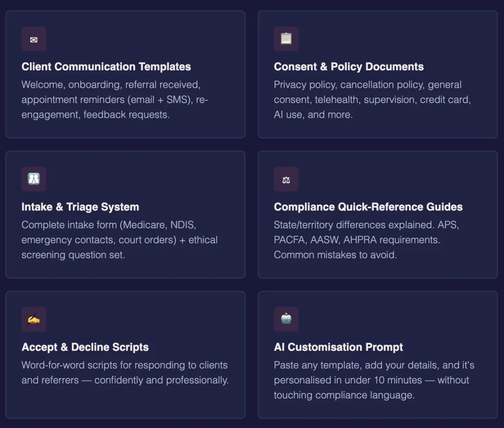This screenshot has height=428, width=504.
Task: Select the complete intake form description text
Action: (x=120, y=240)
